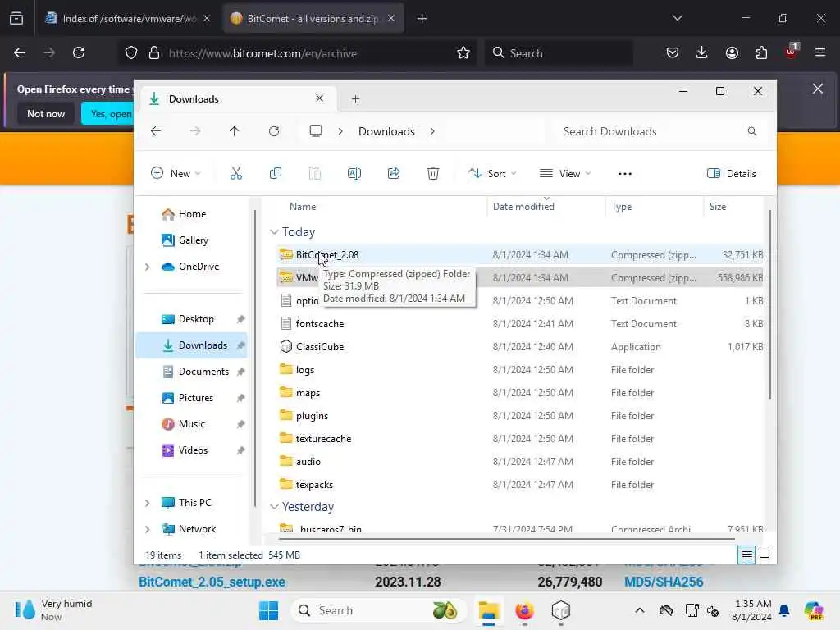
Task: Click the search magnifier in Search Downloads
Action: click(752, 131)
